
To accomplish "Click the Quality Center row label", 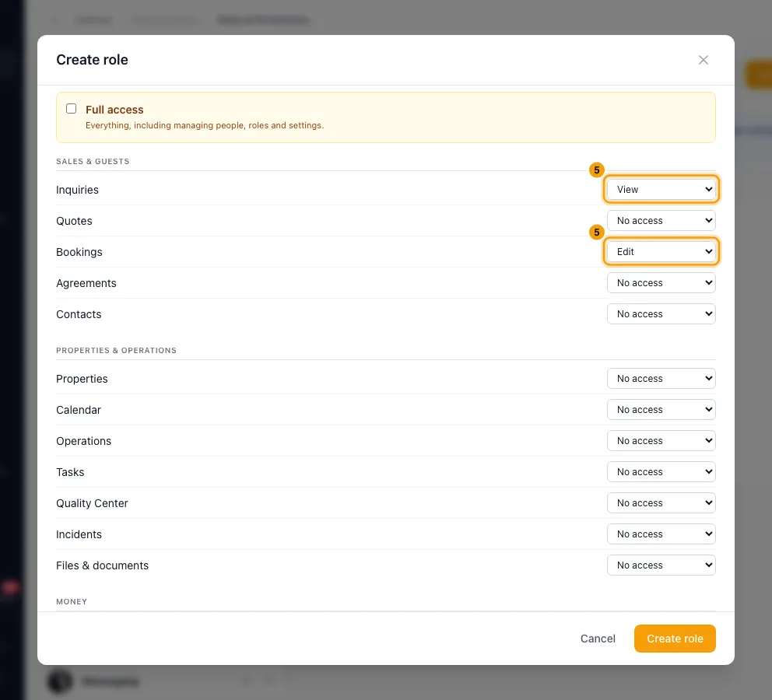I will [92, 503].
